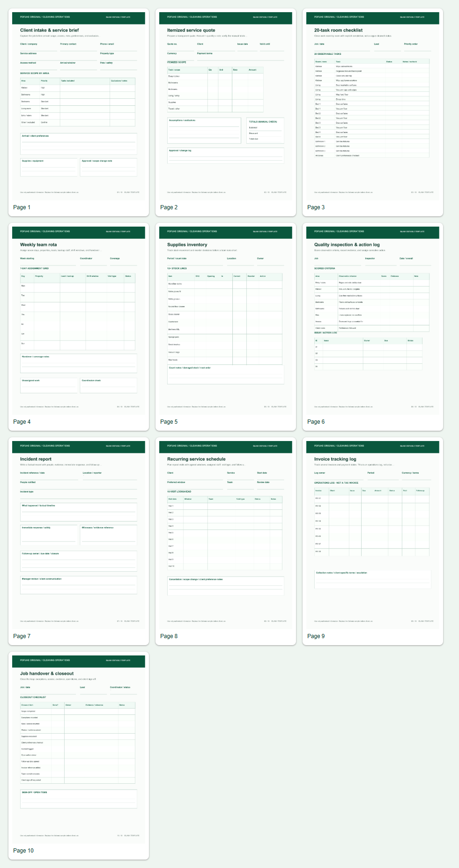Click 'Approval / scope change note' box on Page 1
Screen dimensions: 459x868
[109, 167]
